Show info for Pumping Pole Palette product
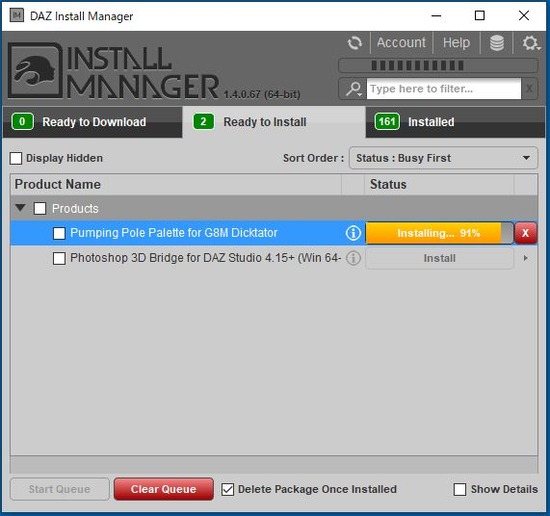Image resolution: width=550 pixels, height=516 pixels. pos(353,233)
